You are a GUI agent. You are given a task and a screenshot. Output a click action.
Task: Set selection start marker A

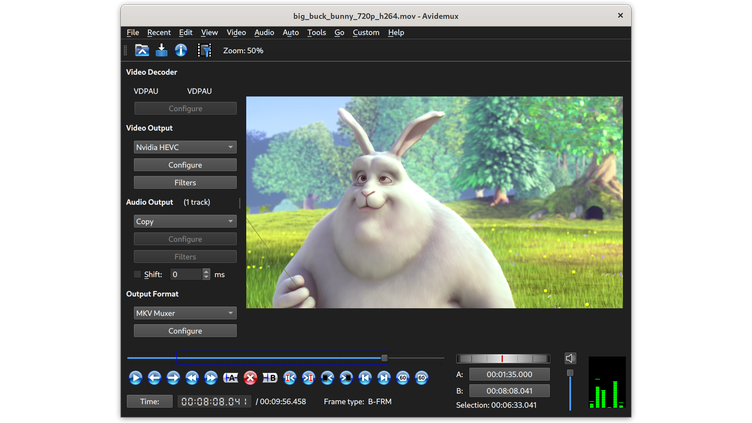[x=231, y=378]
